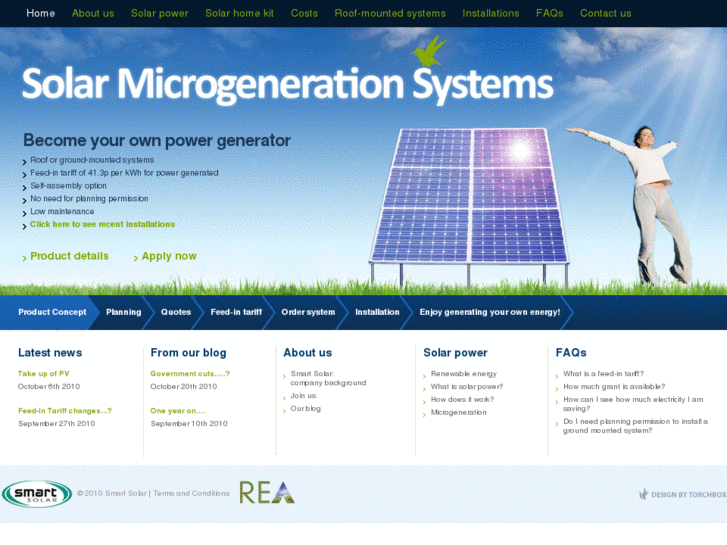Open the Home menu item
This screenshot has height=545, width=727.
(40, 13)
